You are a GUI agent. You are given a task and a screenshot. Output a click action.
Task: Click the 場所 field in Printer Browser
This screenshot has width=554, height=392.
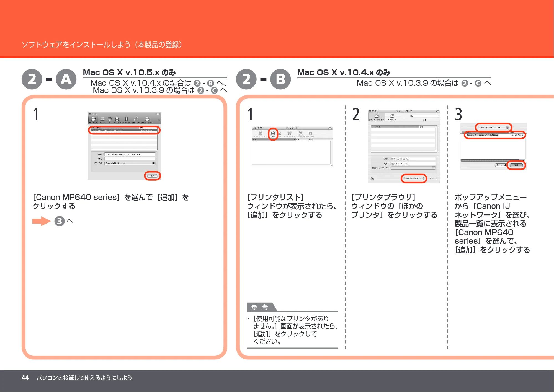[x=413, y=163]
